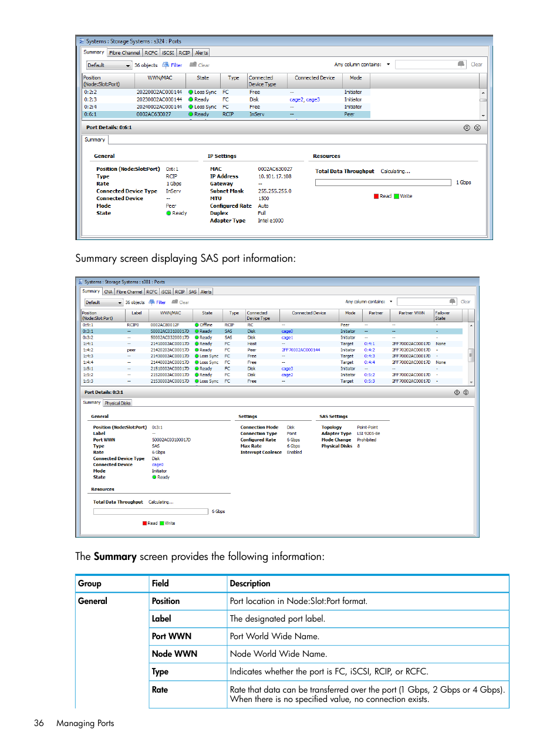This screenshot has height=746, width=560.
Task: Sort by Failover State column in s381 table
Action: (x=448, y=316)
